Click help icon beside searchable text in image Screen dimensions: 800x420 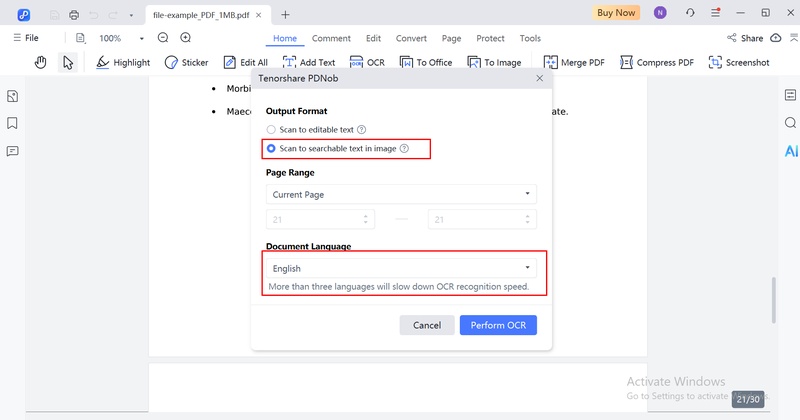[x=404, y=149]
